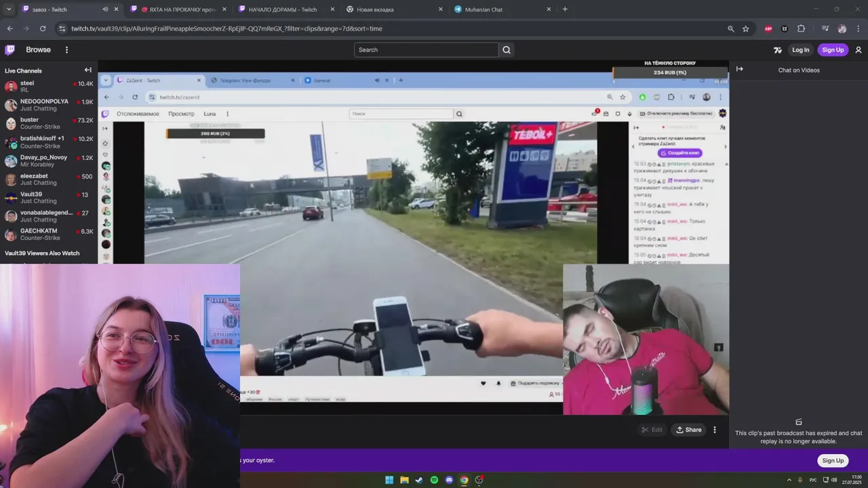
Task: Reload the current page
Action: [x=43, y=28]
